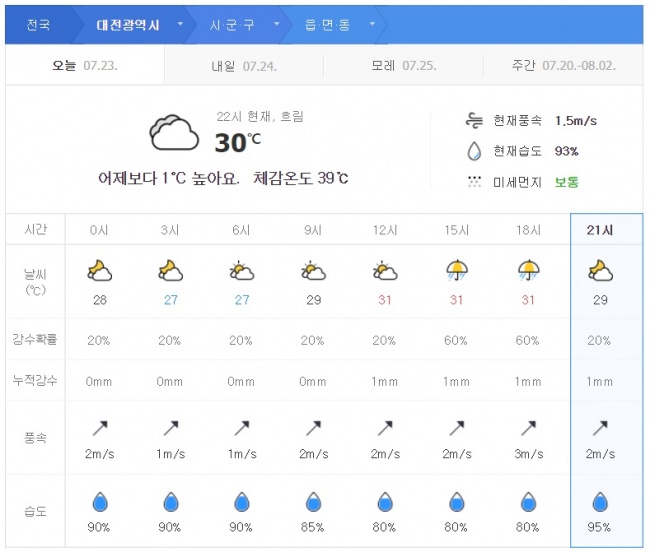The image size is (650, 552).
Task: Click the droplet icon beside 현재습도
Action: pos(474,151)
